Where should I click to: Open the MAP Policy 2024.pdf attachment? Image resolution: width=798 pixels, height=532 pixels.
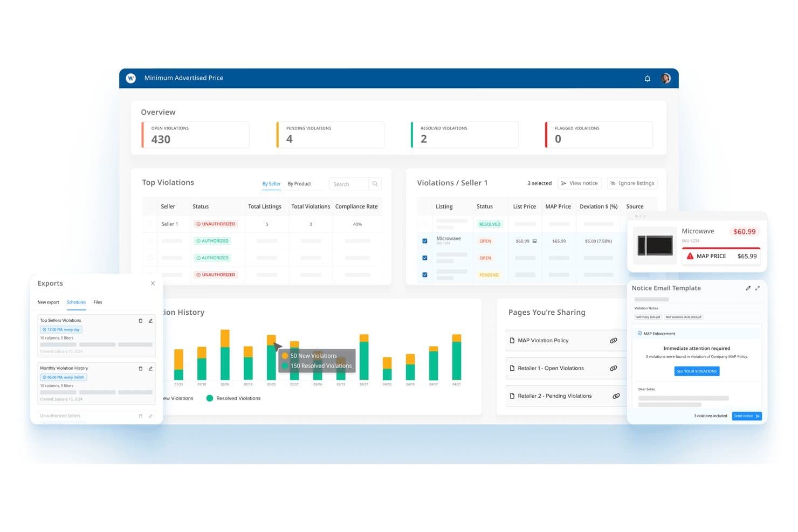648,317
